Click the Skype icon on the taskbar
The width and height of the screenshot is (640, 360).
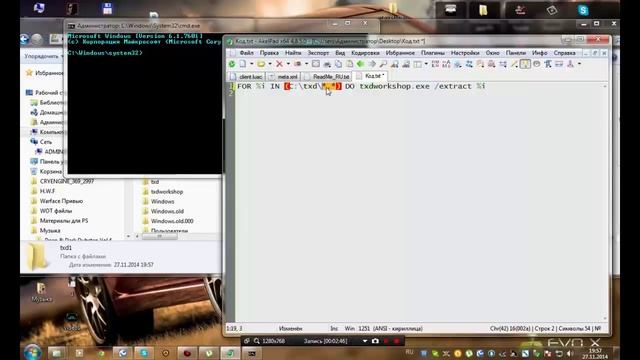point(144,353)
